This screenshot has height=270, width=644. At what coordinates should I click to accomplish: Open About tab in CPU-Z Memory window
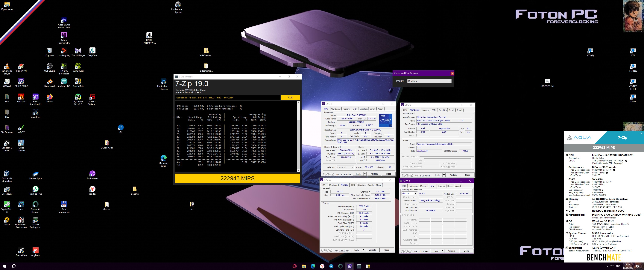coord(379,185)
